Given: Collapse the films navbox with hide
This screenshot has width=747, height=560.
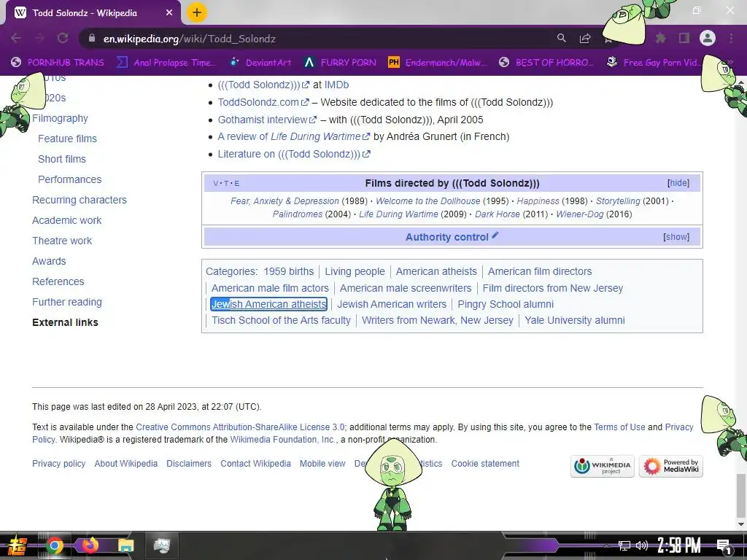Looking at the screenshot, I should [x=678, y=183].
